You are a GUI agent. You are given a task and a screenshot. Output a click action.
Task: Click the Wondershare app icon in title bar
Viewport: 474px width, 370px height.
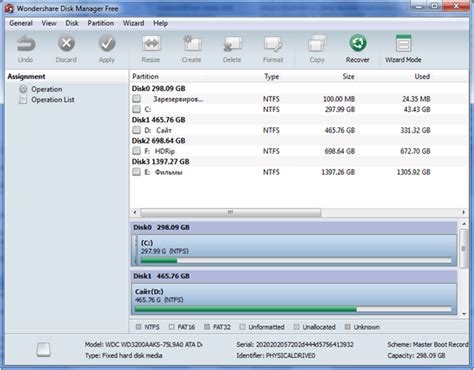click(x=9, y=8)
